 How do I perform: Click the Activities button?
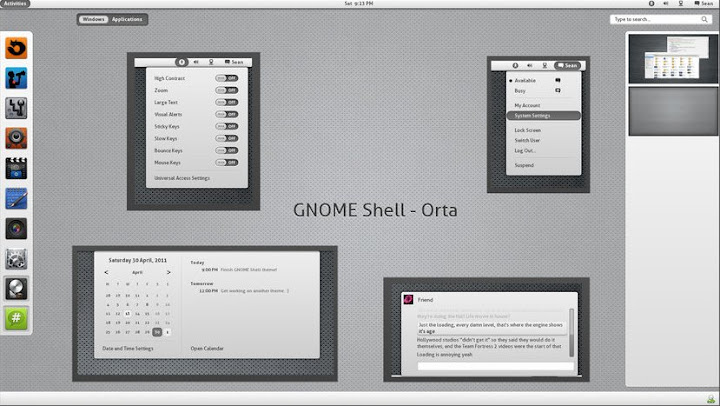15,3
